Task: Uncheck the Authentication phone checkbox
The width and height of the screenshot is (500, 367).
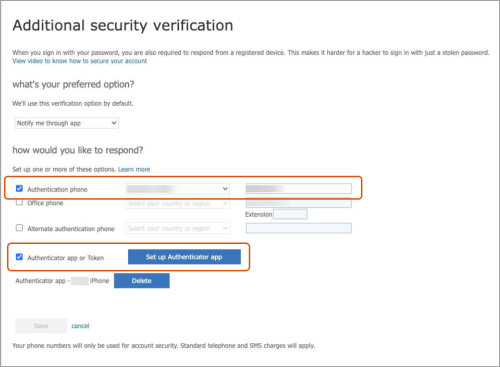Action: click(19, 189)
